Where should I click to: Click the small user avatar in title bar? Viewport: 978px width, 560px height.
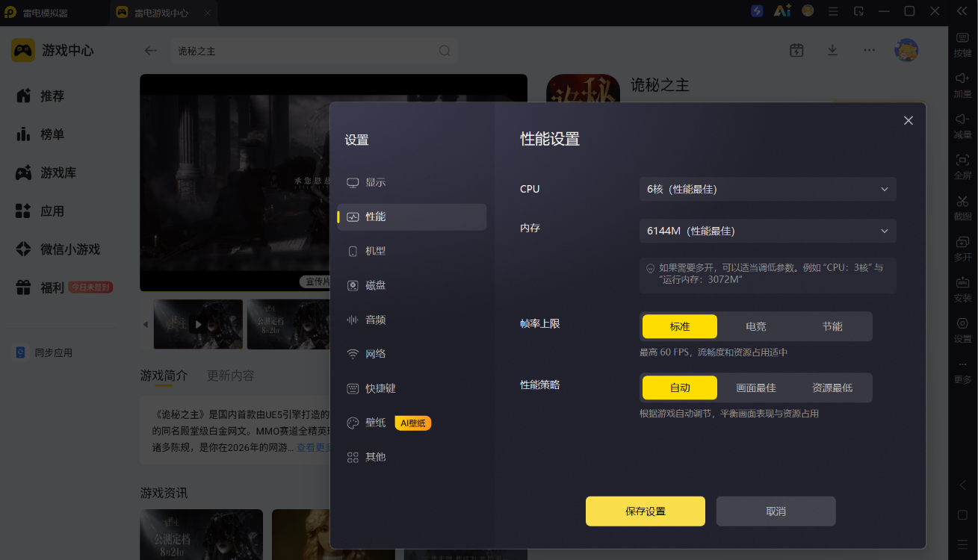[x=808, y=11]
